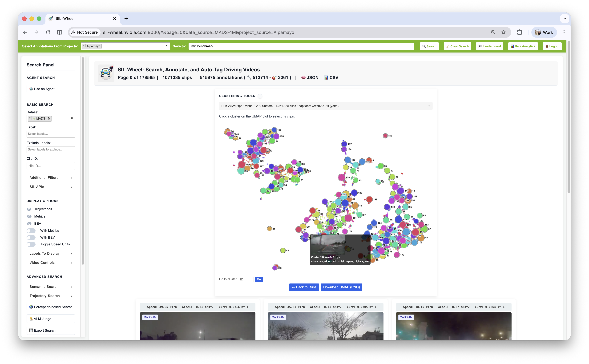Open a new browser tab

126,19
